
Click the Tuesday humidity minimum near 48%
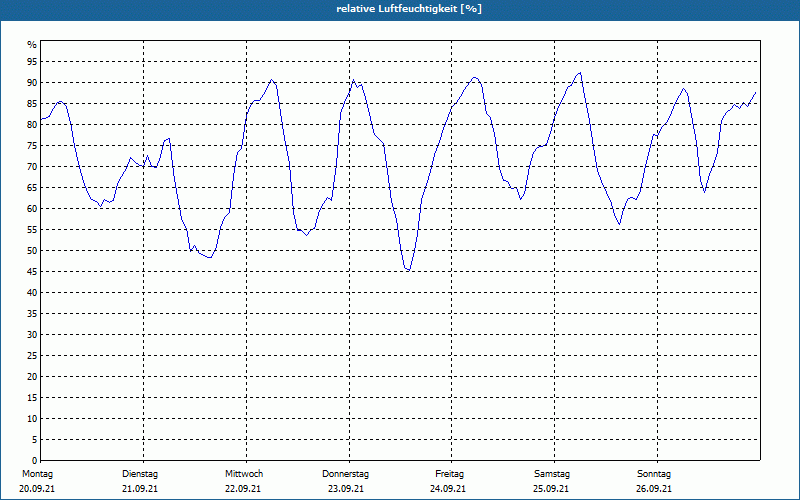209,258
